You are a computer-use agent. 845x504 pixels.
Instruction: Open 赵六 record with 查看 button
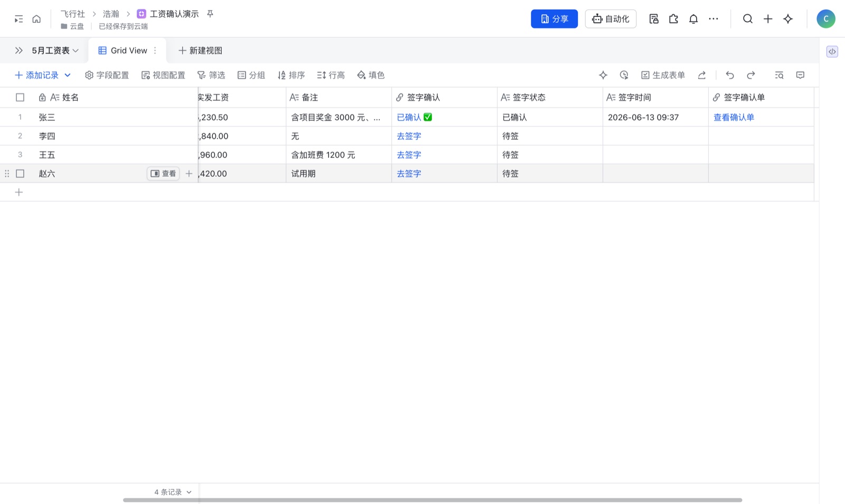pyautogui.click(x=163, y=174)
